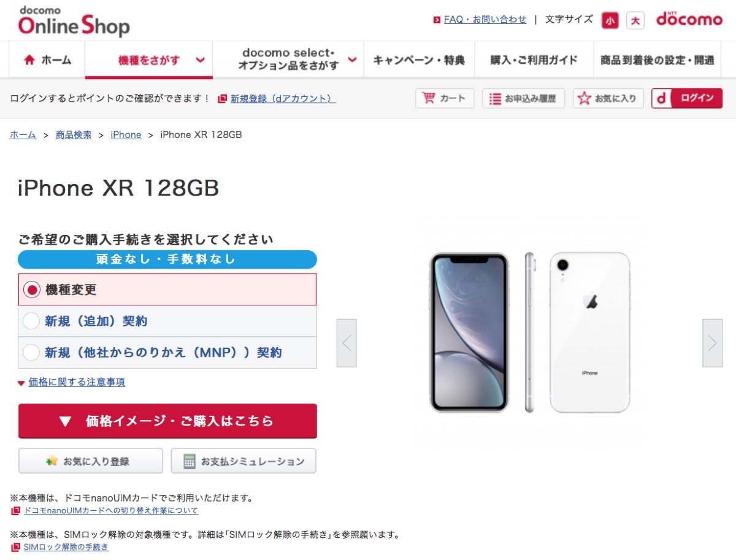Show the next product image with right arrow
Image resolution: width=736 pixels, height=560 pixels.
click(712, 343)
